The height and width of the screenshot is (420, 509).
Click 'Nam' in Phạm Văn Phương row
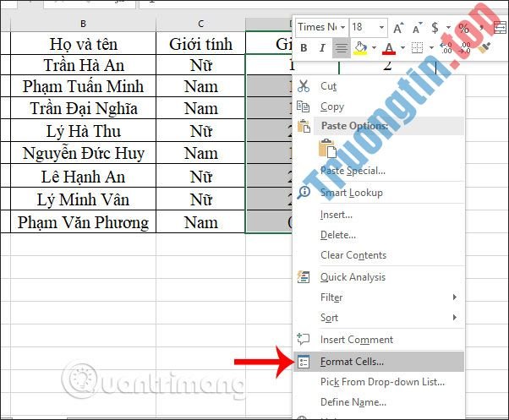coord(200,222)
